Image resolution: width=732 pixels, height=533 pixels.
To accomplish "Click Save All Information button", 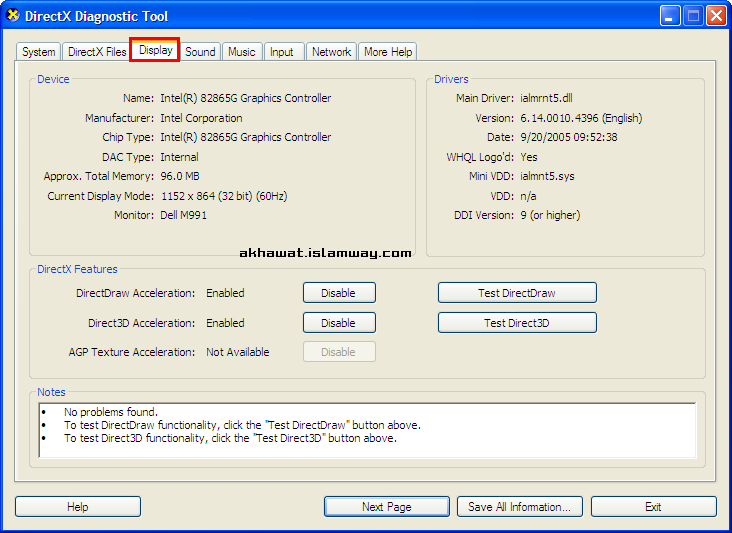I will (520, 507).
